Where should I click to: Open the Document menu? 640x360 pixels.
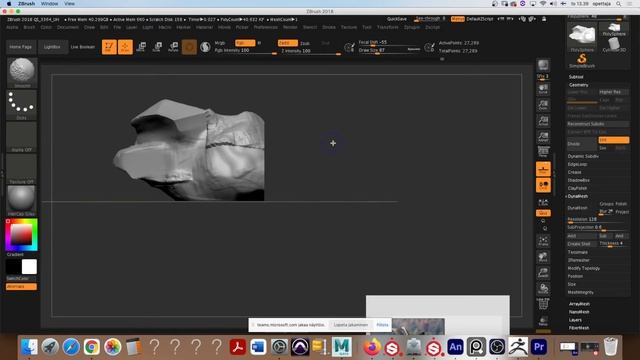68,27
